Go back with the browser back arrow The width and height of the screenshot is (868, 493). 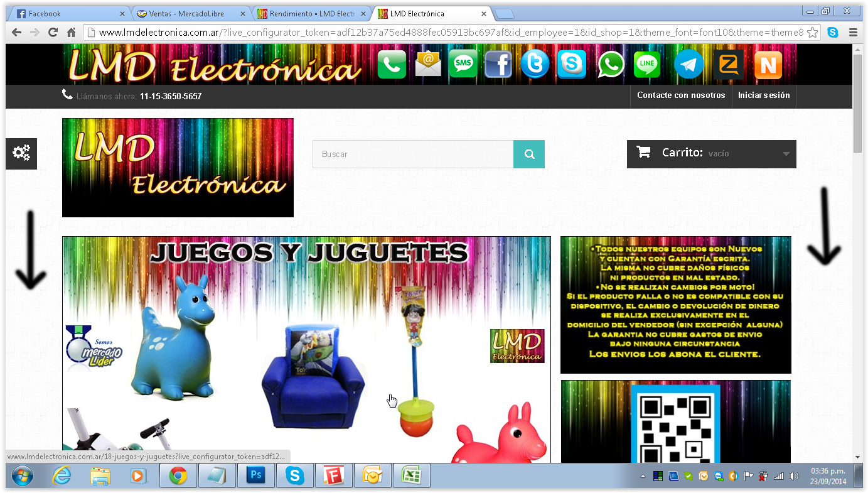[x=16, y=33]
